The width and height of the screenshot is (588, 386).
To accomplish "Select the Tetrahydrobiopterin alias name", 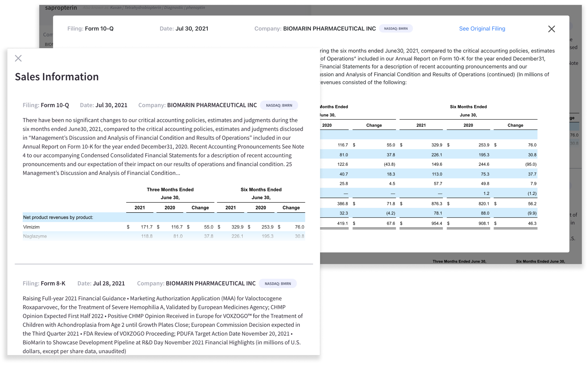I will point(143,7).
